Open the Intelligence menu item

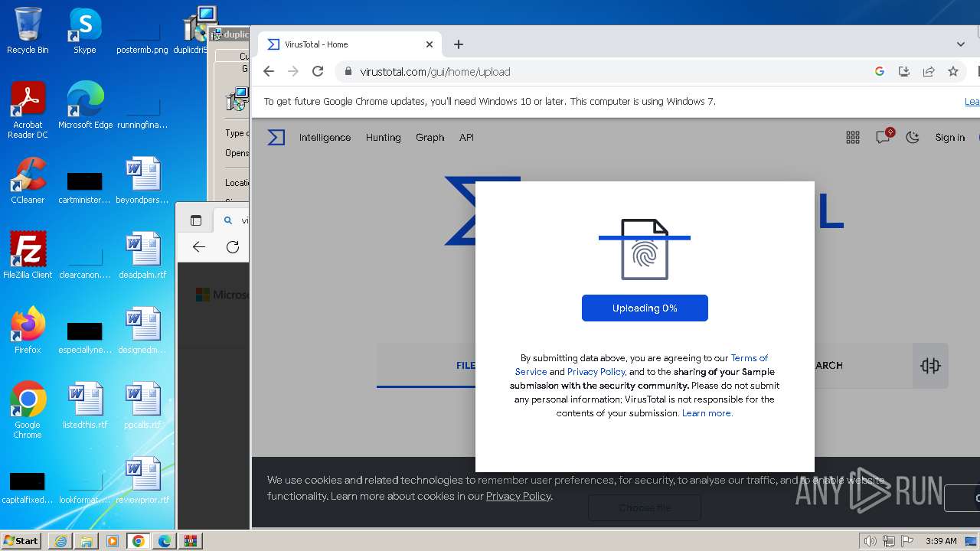tap(325, 138)
